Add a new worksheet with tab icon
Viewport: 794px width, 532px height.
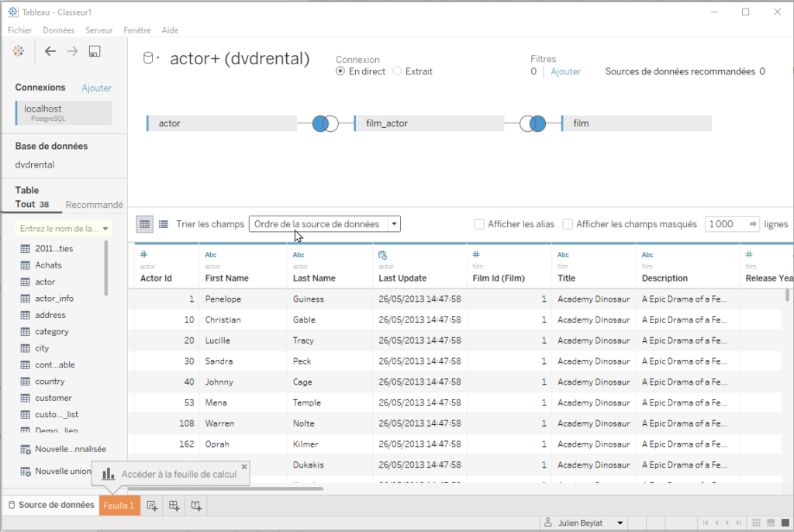point(152,506)
